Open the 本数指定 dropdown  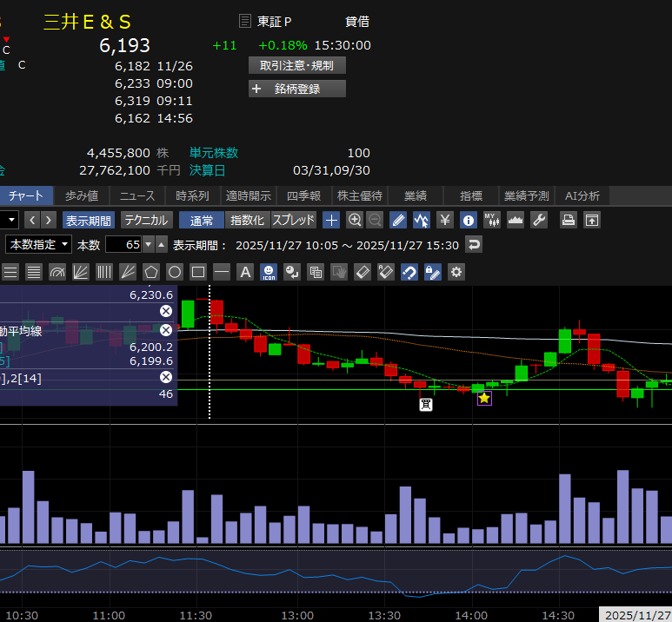[x=39, y=245]
